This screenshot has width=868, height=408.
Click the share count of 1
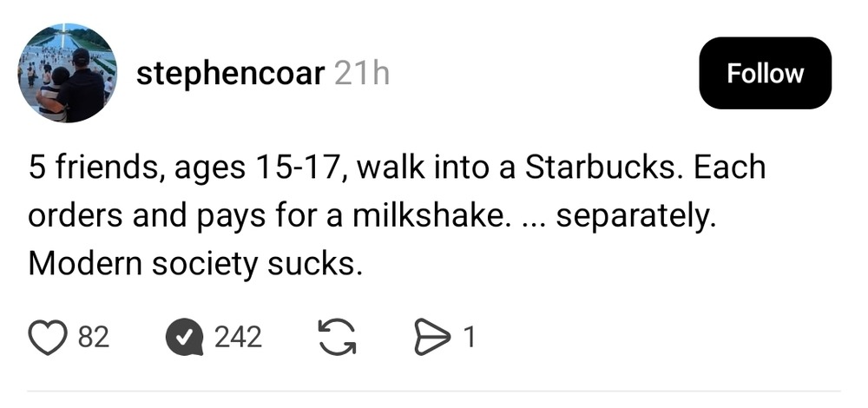(x=470, y=337)
